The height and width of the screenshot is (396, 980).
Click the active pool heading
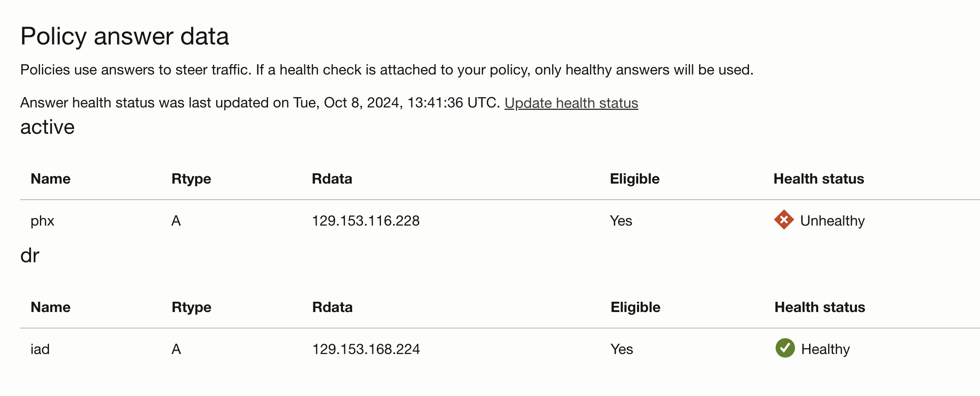click(47, 127)
